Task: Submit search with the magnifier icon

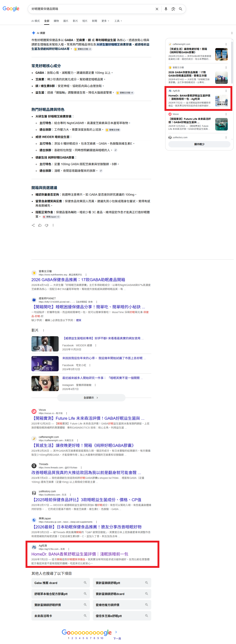Action: [x=180, y=9]
